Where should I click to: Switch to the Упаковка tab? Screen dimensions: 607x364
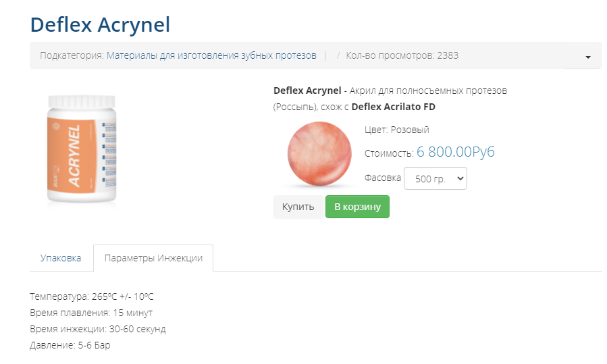61,258
